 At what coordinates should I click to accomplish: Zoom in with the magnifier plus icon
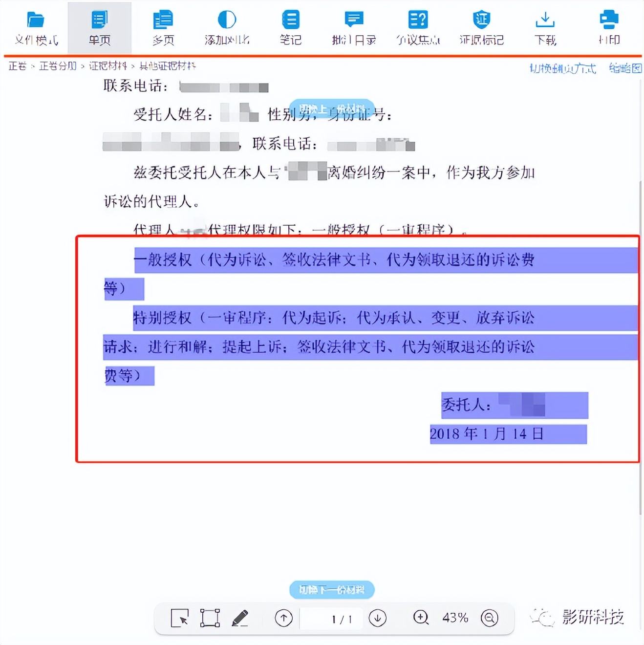coord(421,618)
